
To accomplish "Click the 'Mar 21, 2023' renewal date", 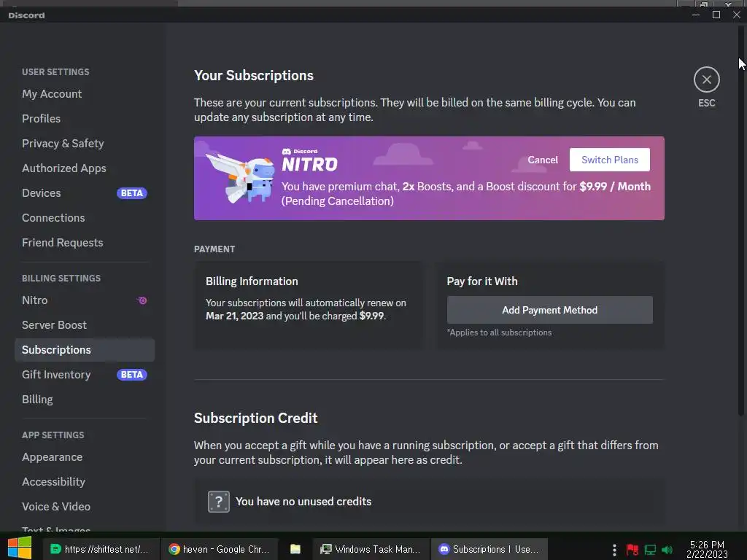I will 234,316.
